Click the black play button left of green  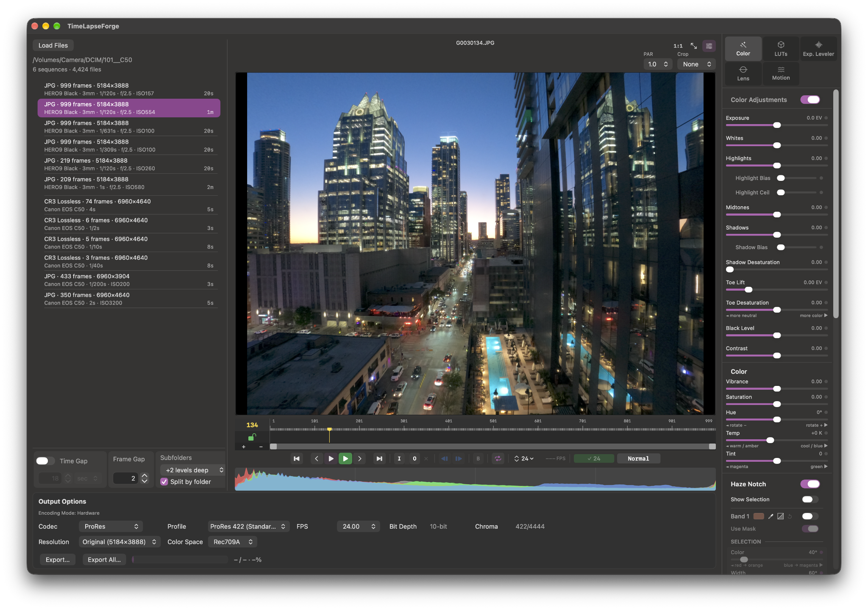click(x=331, y=458)
